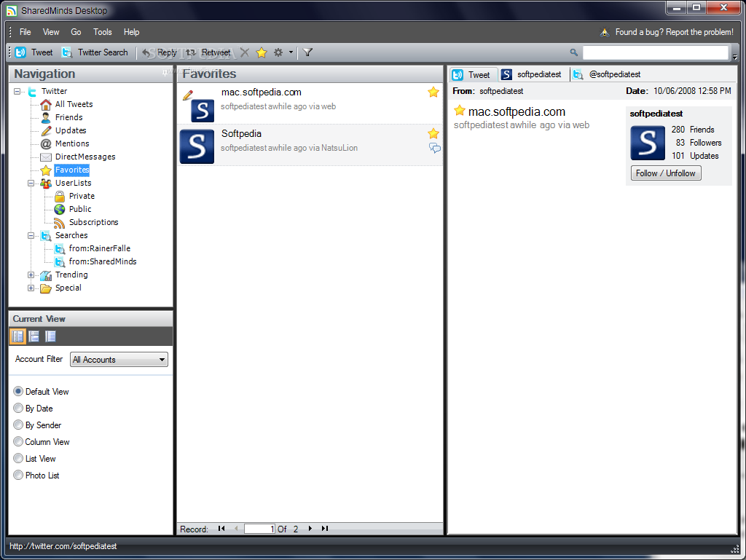Click the delete X icon in toolbar
This screenshot has width=746, height=560.
(245, 52)
